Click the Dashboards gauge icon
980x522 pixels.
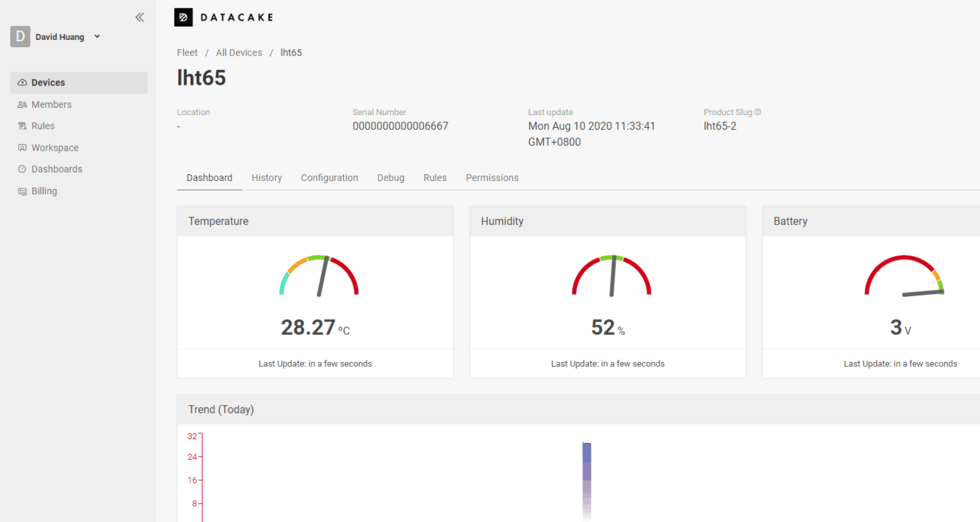pyautogui.click(x=22, y=169)
